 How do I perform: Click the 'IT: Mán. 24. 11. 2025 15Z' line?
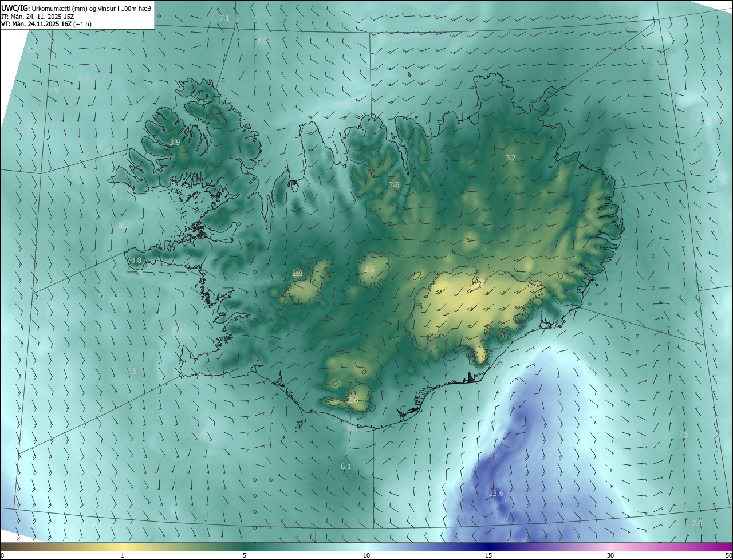[38, 16]
